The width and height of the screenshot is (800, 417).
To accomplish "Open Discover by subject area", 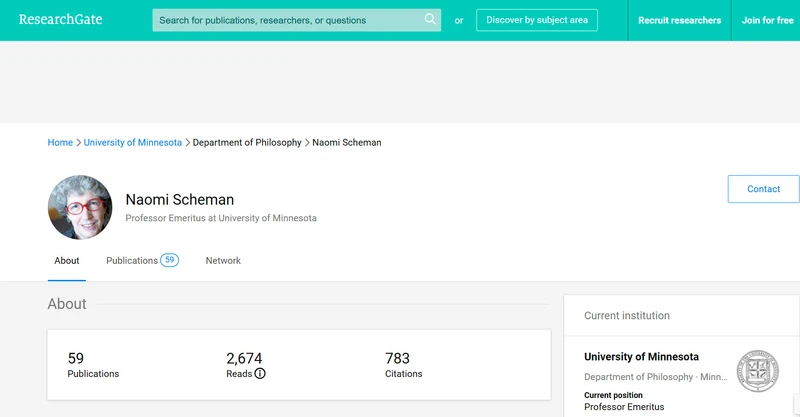I will click(x=537, y=20).
